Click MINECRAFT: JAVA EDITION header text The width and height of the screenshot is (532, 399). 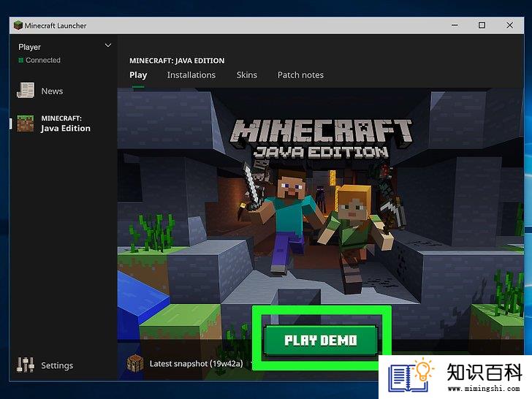pyautogui.click(x=177, y=61)
